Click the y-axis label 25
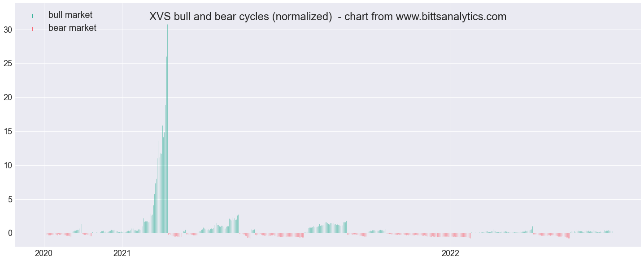This screenshot has height=261, width=644. tap(7, 64)
